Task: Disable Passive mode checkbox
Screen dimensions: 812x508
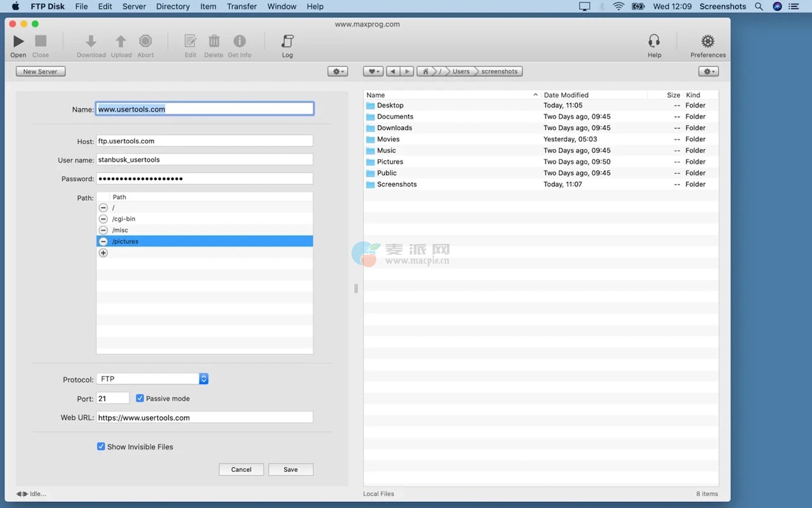Action: click(x=140, y=398)
